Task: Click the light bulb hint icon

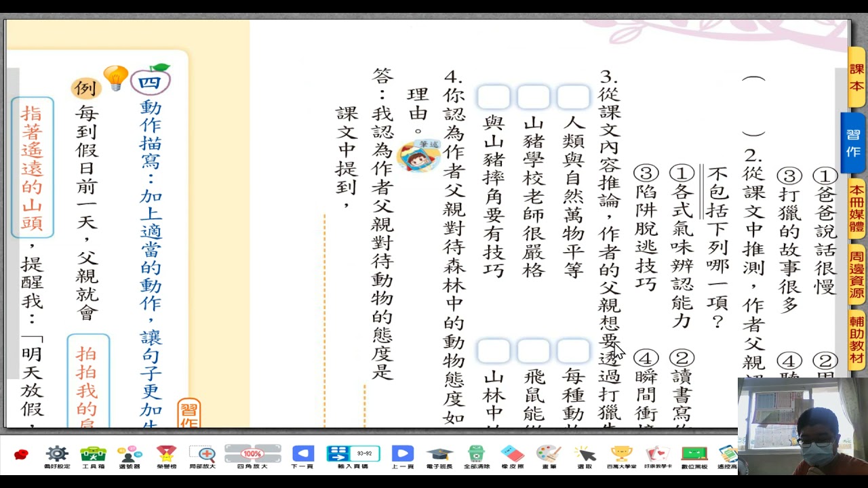Action: point(116,78)
